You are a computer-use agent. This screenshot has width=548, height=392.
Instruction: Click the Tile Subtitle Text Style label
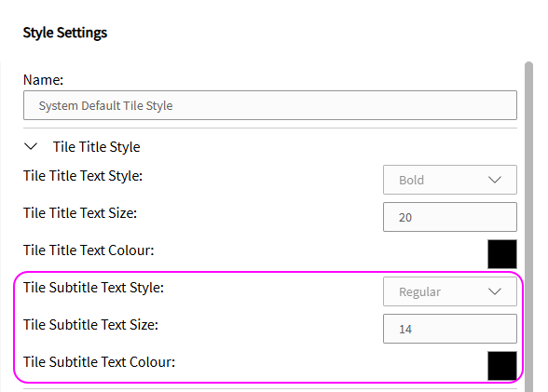tap(93, 288)
